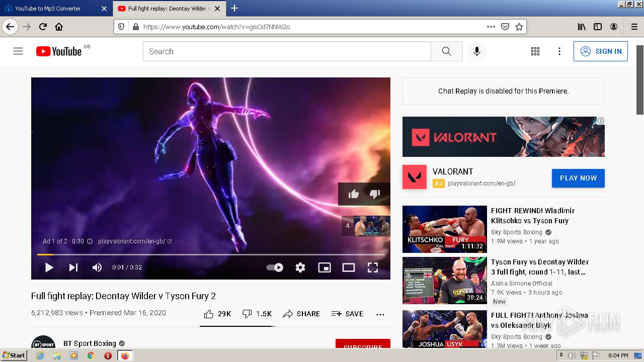Open Joshua vs Usyk fight thumbnail

tap(445, 329)
